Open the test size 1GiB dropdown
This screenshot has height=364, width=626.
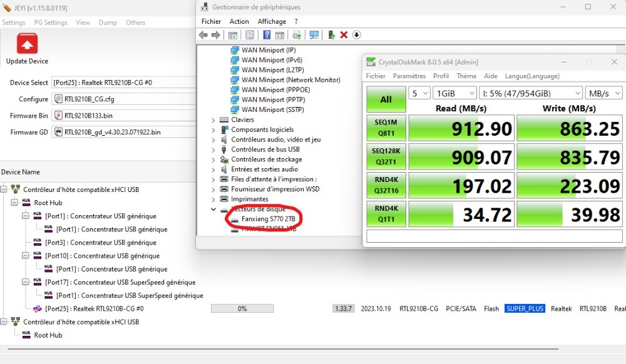pos(453,93)
